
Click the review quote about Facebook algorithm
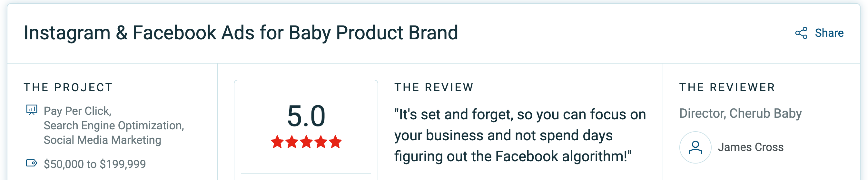click(x=520, y=135)
